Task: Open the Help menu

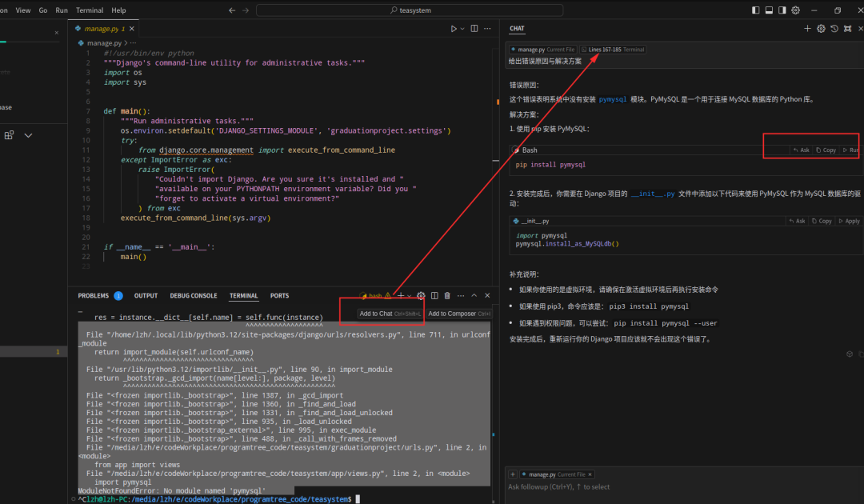Action: [x=118, y=10]
